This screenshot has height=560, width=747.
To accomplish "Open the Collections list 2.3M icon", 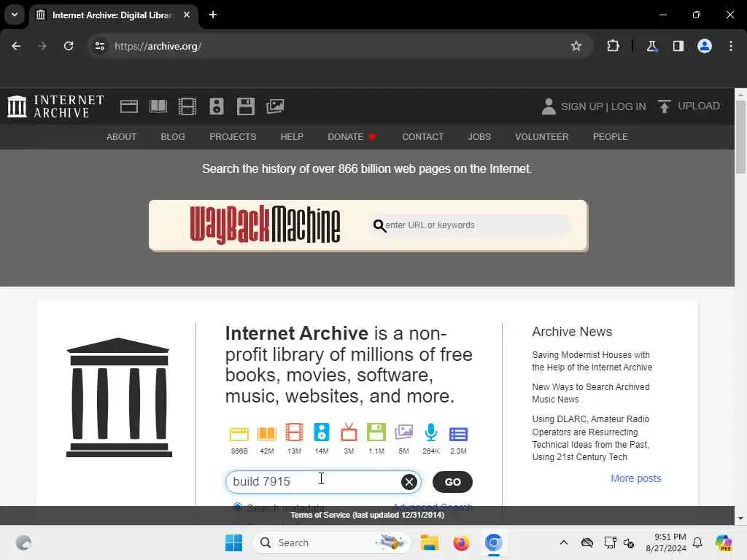I will [458, 435].
